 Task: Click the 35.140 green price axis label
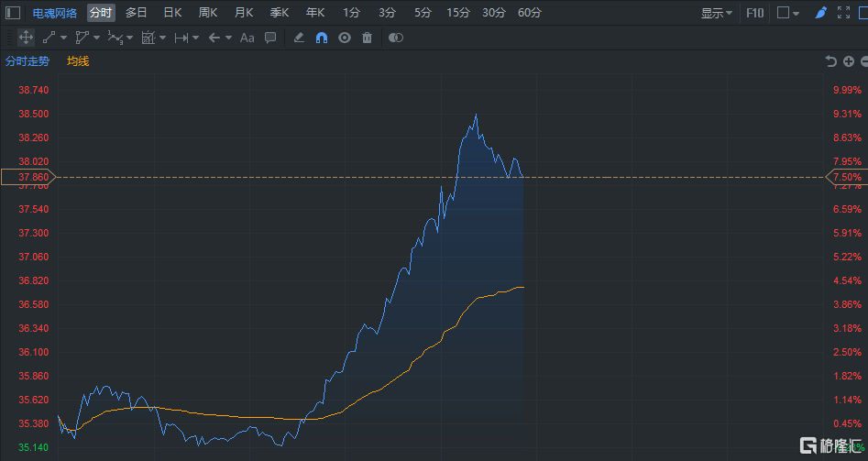coord(33,447)
